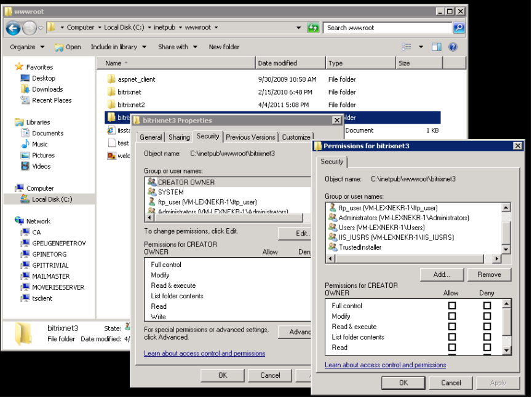Switch to the Sharing tab
Image resolution: width=532 pixels, height=398 pixels.
(179, 137)
